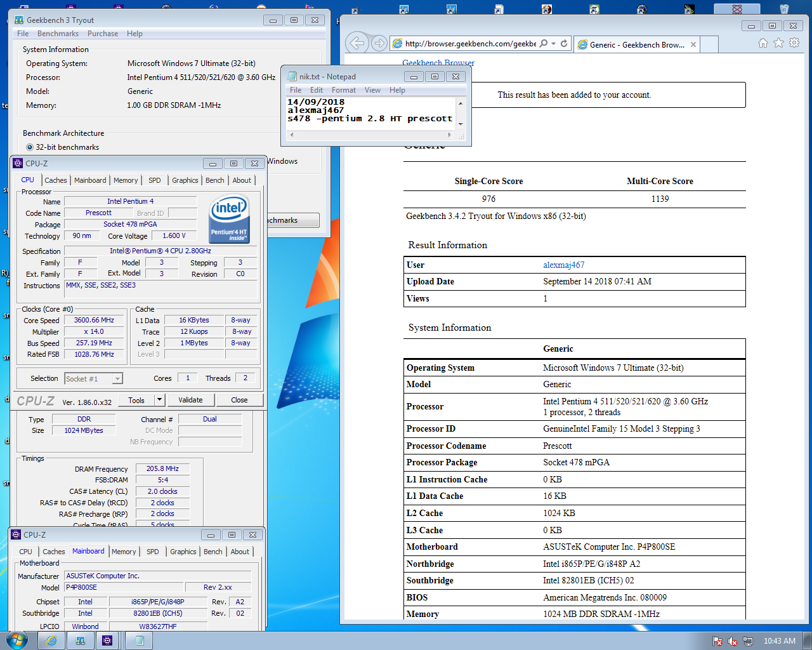Open the Windows Start menu

click(x=16, y=640)
